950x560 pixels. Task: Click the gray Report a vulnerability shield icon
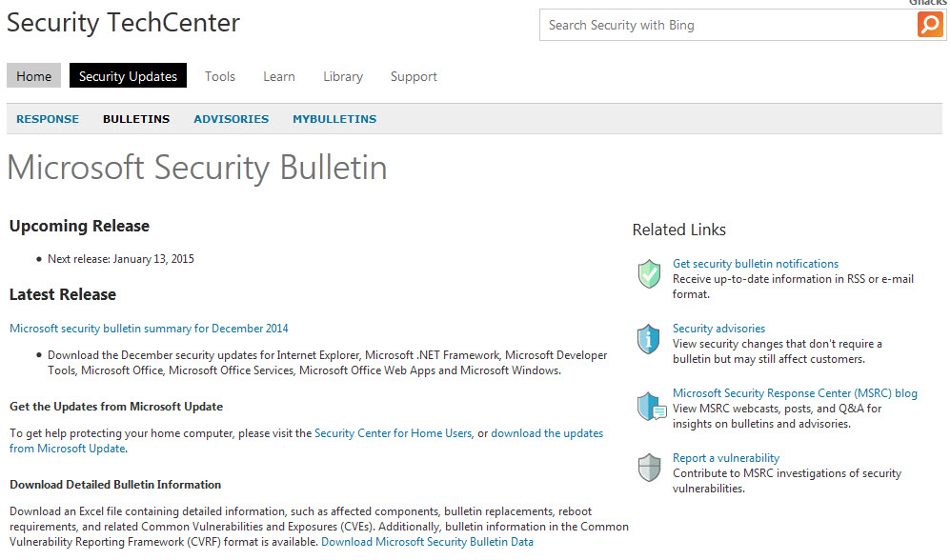649,468
